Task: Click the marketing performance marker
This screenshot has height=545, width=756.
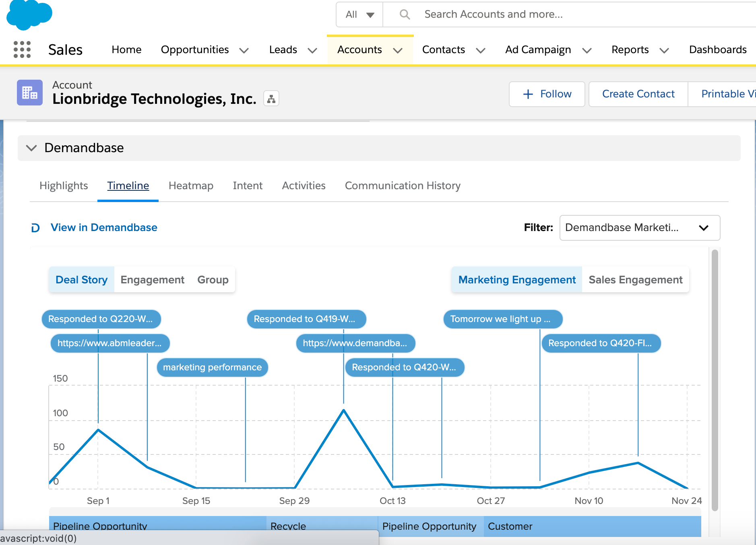Action: pos(212,367)
